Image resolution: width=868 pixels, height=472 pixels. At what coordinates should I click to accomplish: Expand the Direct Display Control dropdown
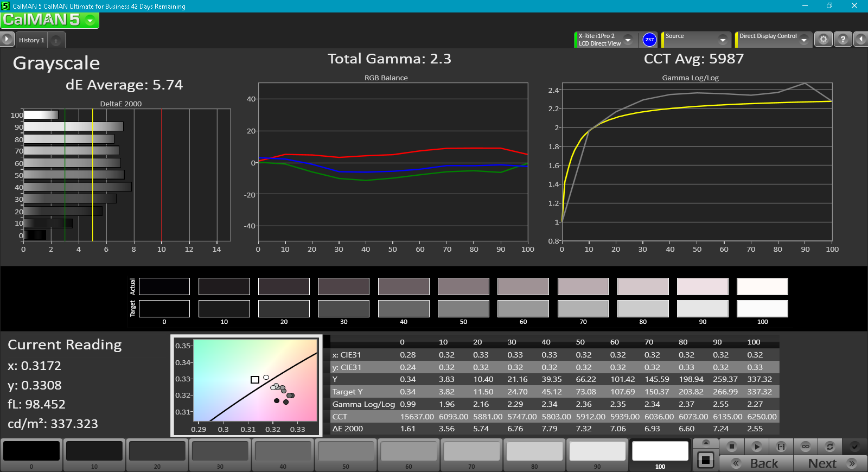(x=773, y=40)
